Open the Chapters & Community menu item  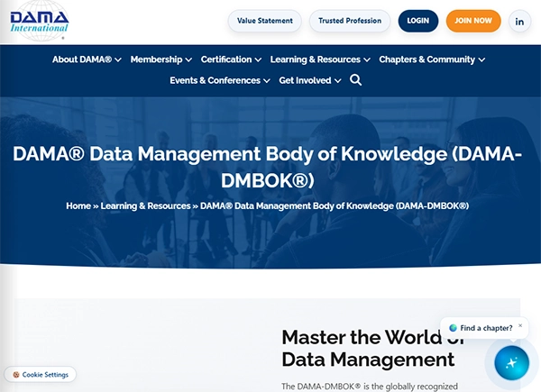pos(427,59)
